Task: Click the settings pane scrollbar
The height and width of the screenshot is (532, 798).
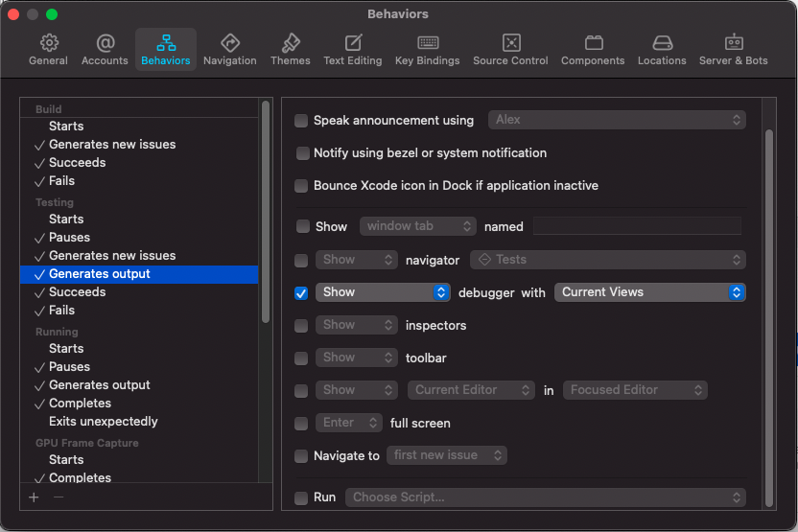Action: point(769,318)
